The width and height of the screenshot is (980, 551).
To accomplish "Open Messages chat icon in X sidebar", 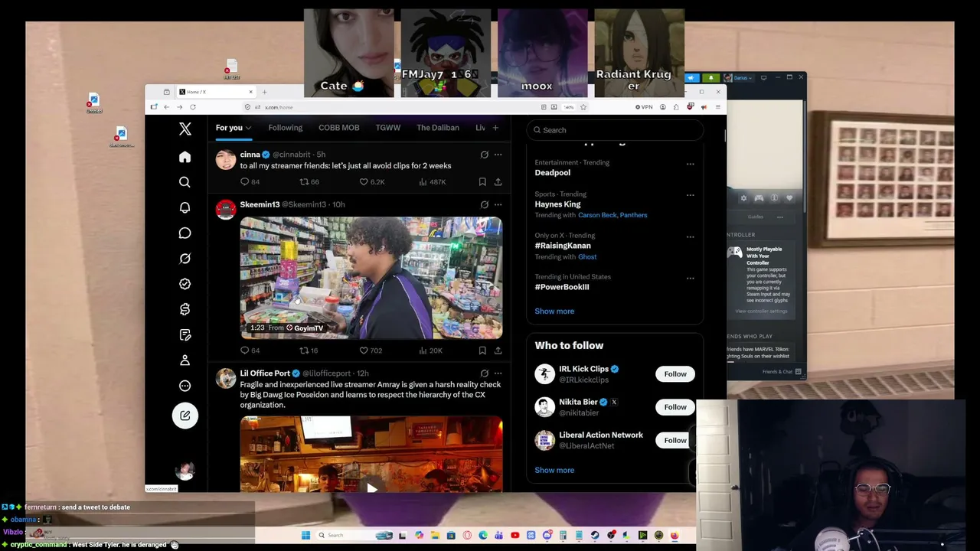I will 185,233.
